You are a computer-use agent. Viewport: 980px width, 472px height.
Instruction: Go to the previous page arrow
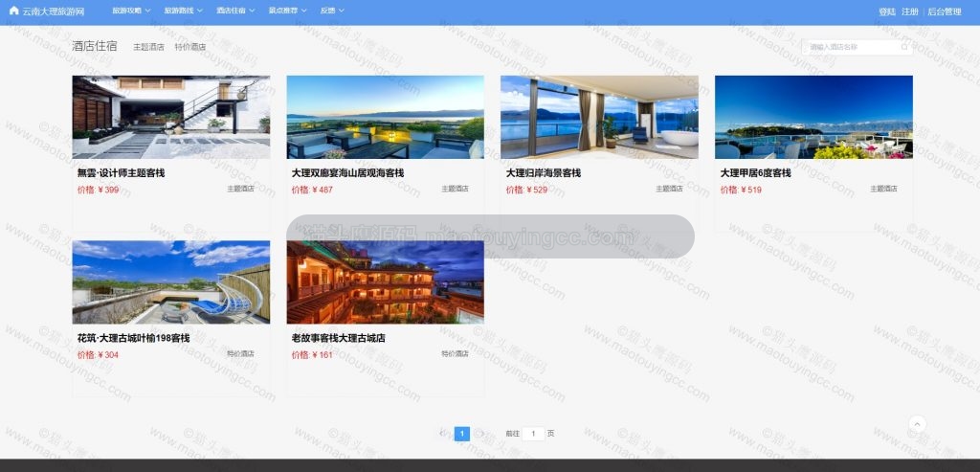click(442, 434)
